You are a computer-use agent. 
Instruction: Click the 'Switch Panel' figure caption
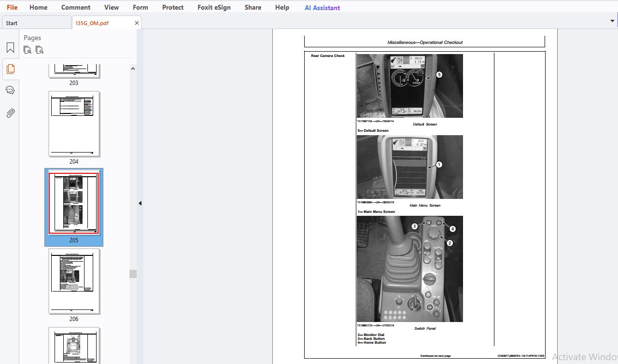click(425, 329)
